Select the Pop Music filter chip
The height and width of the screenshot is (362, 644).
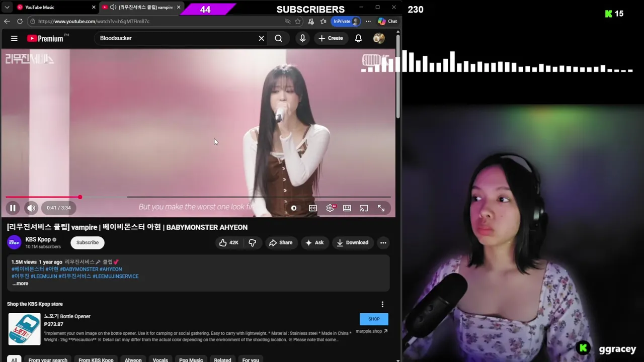[x=191, y=359]
